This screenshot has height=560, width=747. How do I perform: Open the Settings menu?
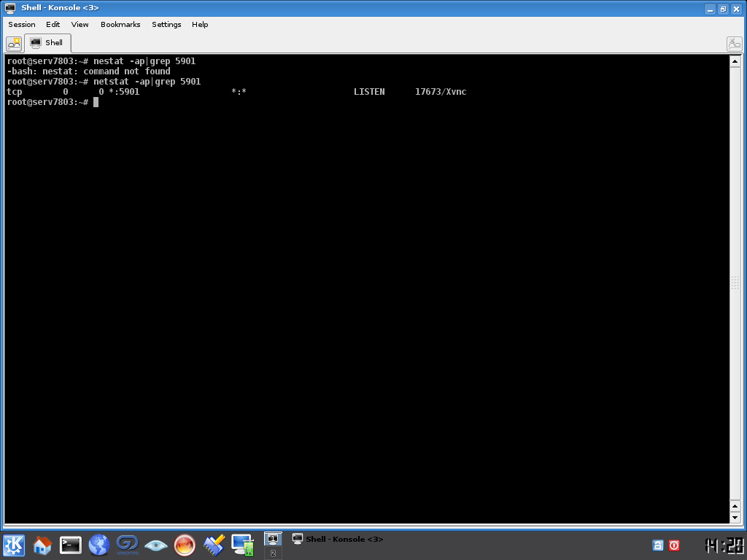[x=166, y=24]
